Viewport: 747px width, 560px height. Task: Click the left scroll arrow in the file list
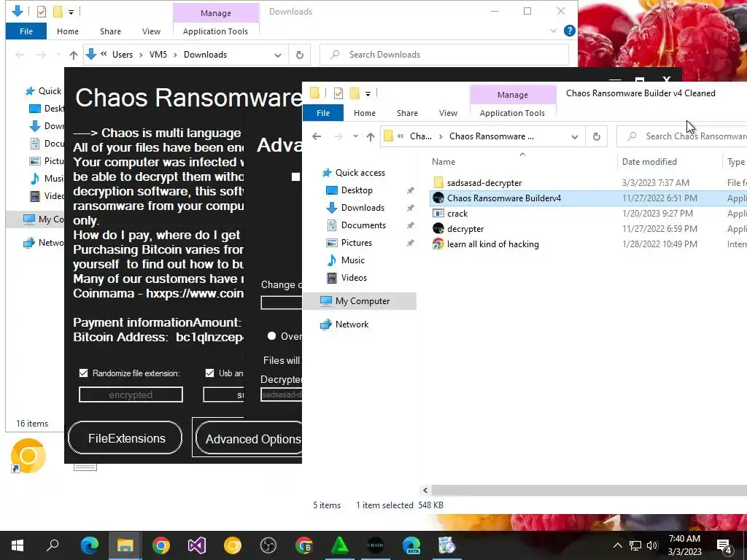point(425,491)
